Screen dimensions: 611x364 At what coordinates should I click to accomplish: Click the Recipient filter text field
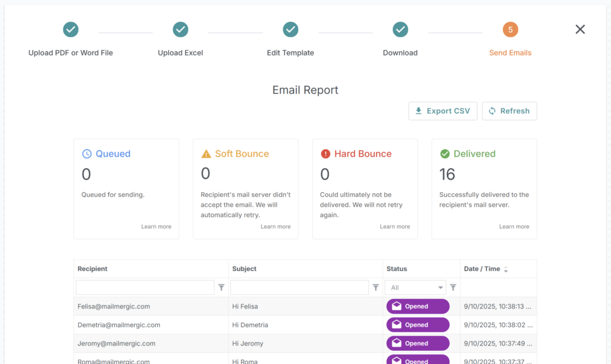(144, 287)
